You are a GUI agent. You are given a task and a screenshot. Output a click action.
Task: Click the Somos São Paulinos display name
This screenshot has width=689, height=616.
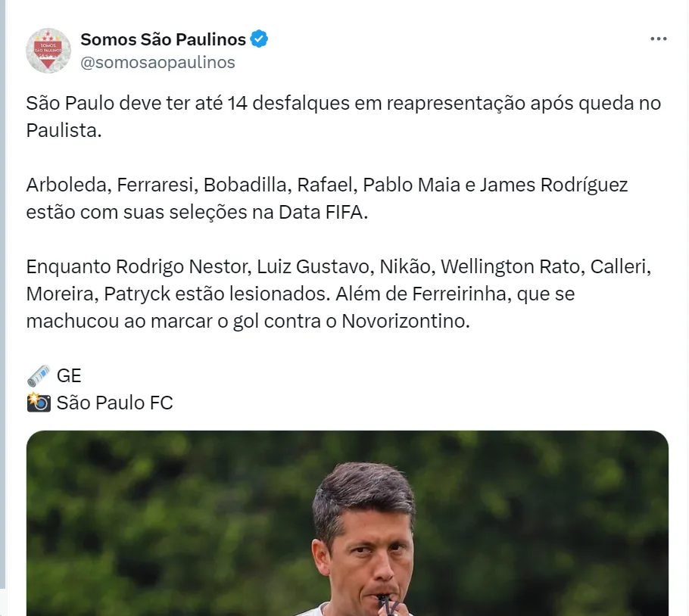(163, 39)
